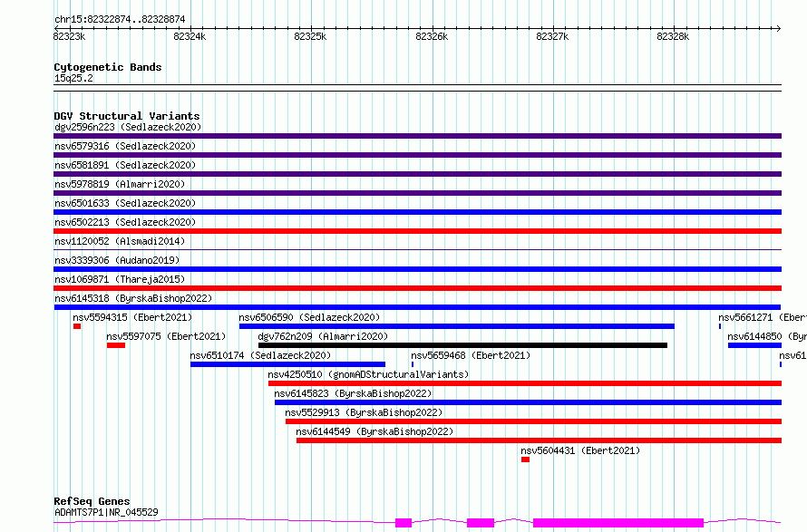Click nsv6506590 (Sedlazeck2020) label
The image size is (807, 532).
[x=309, y=317]
